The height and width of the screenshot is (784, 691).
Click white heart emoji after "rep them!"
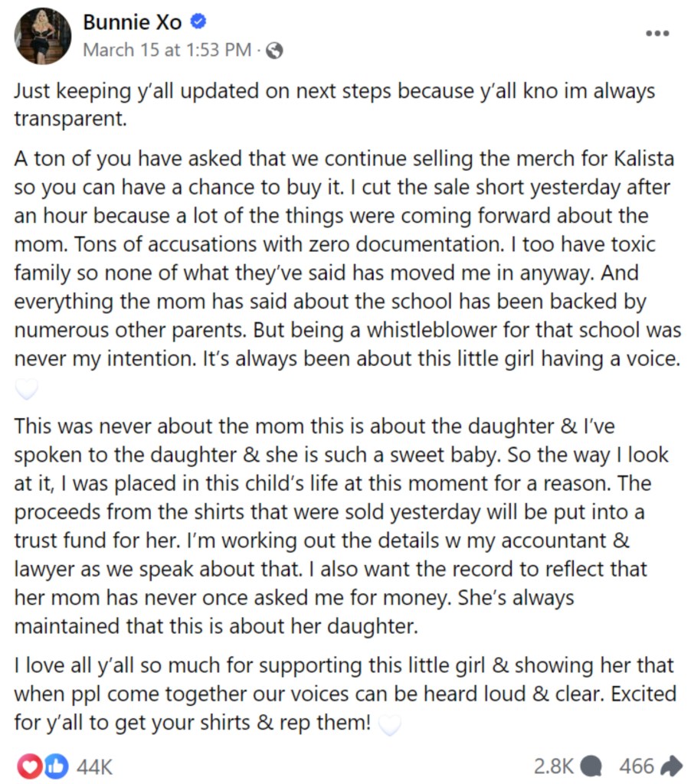390,724
